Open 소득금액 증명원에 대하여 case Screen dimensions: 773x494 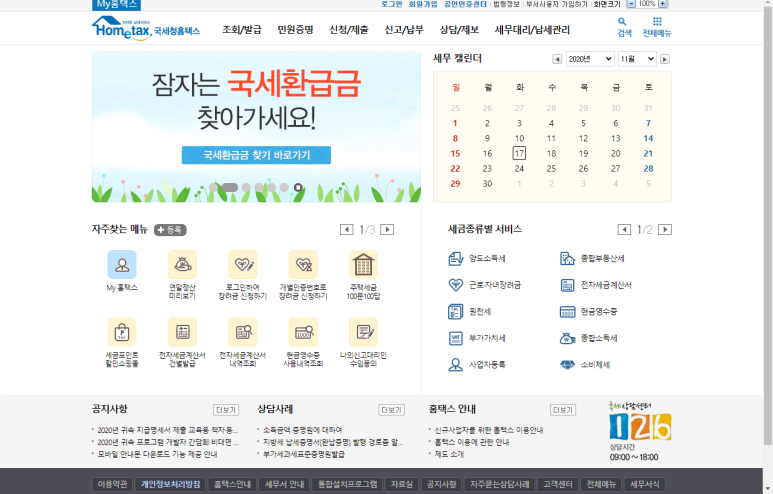[302, 430]
